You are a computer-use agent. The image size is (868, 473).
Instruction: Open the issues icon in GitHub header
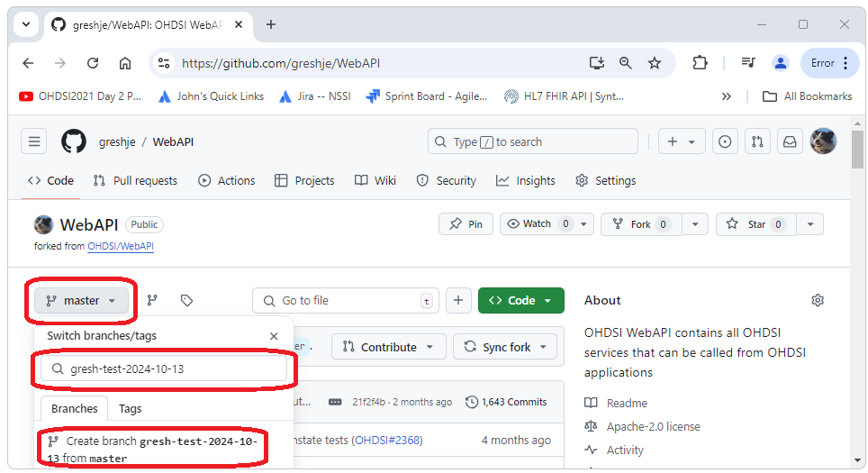[x=725, y=141]
